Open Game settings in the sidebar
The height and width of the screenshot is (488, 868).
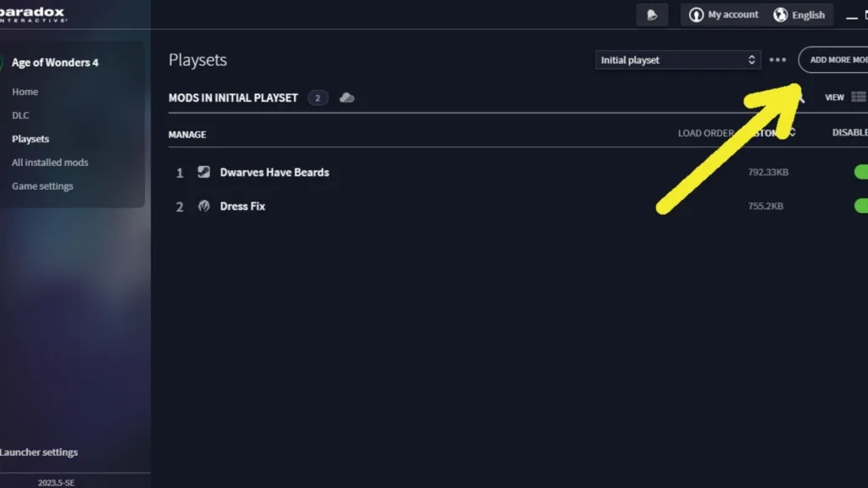tap(42, 186)
